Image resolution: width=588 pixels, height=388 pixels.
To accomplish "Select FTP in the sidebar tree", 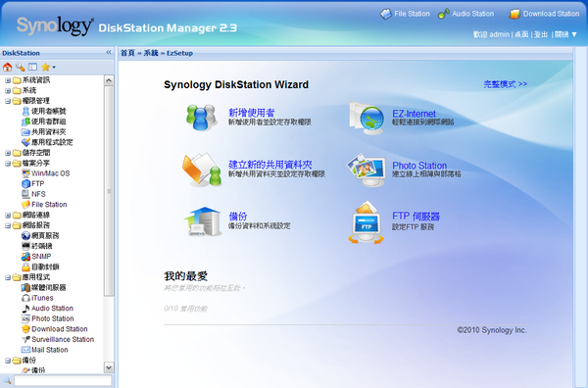I will (33, 183).
